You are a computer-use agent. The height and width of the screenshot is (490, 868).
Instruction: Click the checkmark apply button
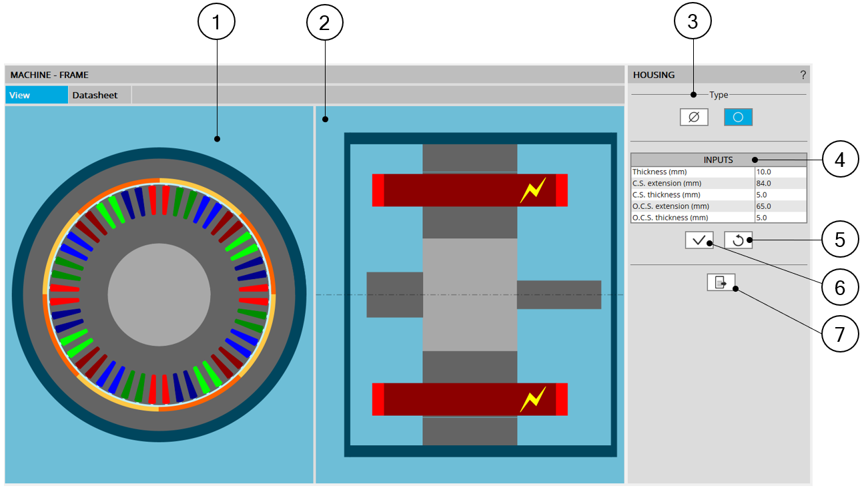pyautogui.click(x=699, y=240)
